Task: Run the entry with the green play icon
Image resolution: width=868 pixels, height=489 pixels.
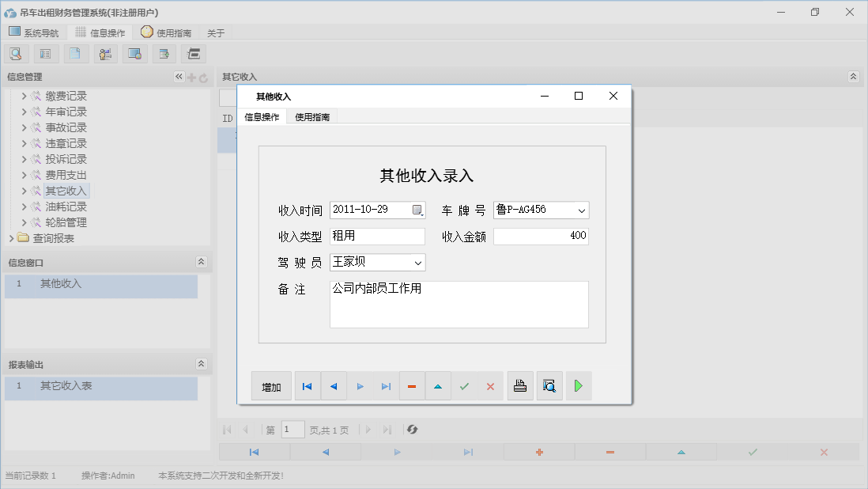Action: pyautogui.click(x=578, y=386)
